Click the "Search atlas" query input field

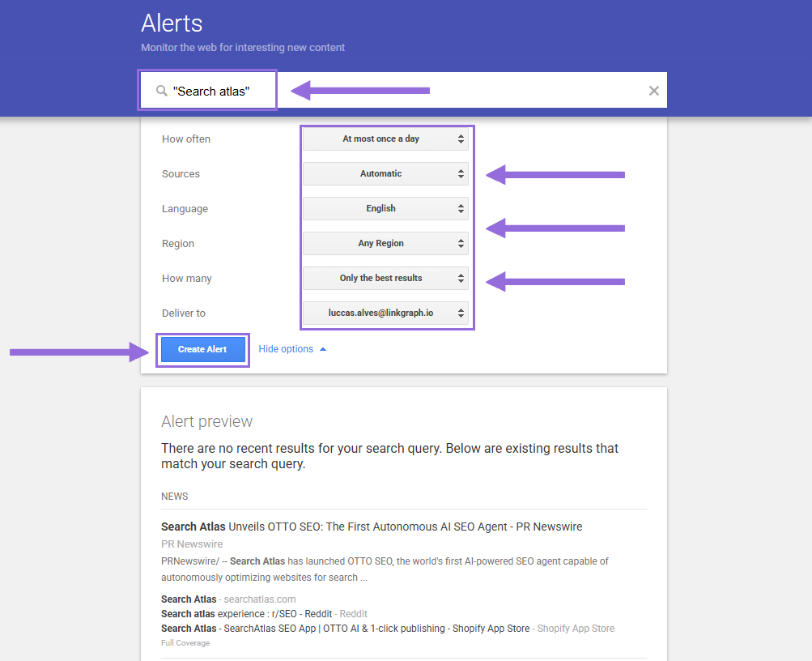404,91
